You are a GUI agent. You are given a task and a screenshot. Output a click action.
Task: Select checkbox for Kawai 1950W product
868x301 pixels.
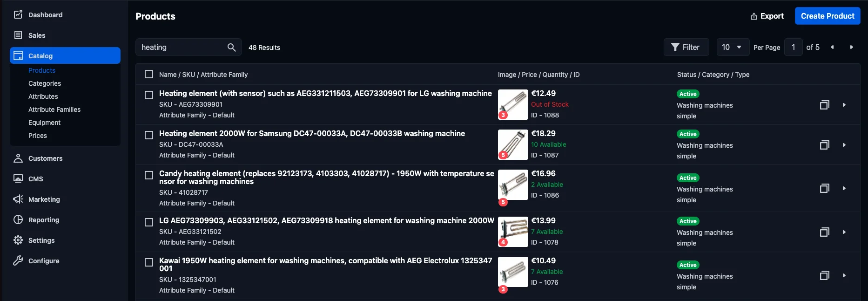(x=149, y=262)
